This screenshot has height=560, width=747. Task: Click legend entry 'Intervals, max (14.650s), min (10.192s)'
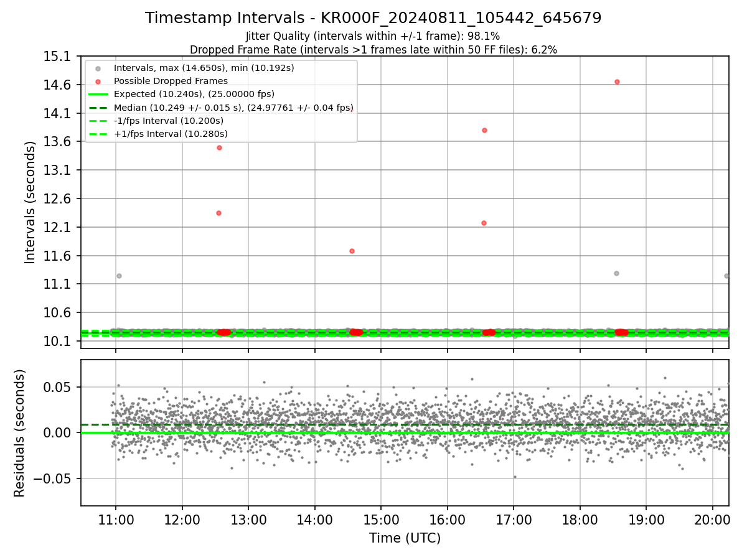[x=204, y=68]
